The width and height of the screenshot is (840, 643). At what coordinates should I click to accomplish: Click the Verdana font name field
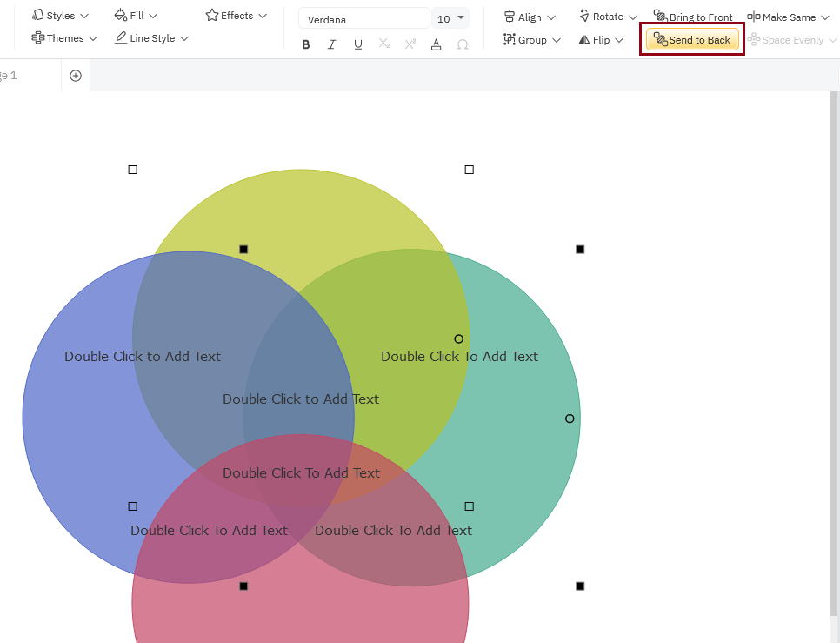[x=363, y=17]
